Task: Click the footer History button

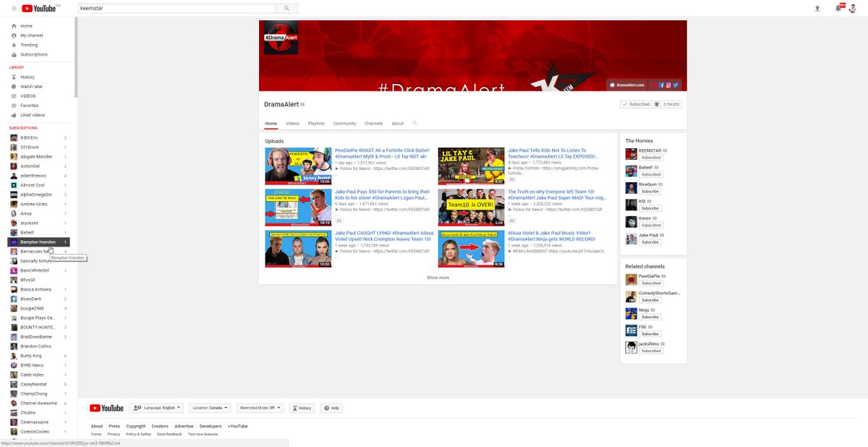Action: coord(302,408)
